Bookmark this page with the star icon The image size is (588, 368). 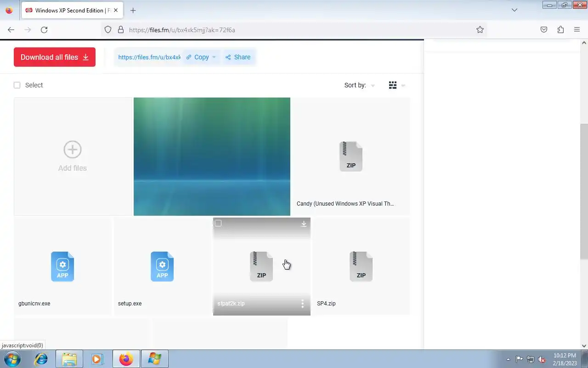(x=480, y=30)
